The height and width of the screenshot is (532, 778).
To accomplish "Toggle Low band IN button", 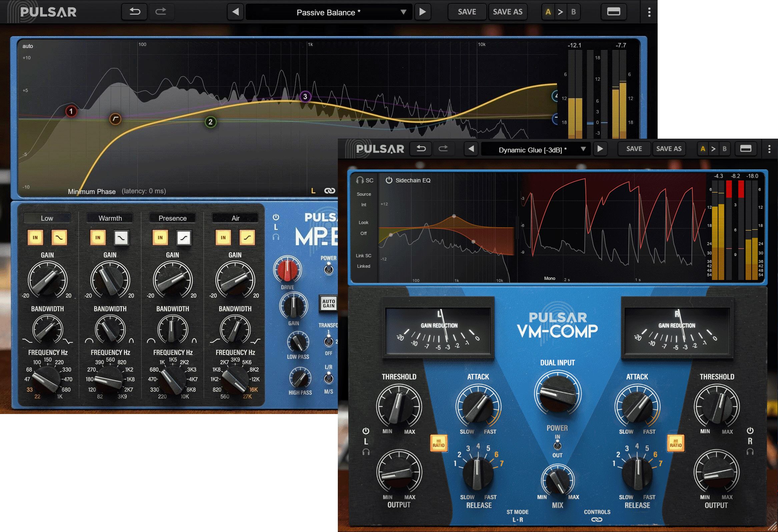I will 35,238.
